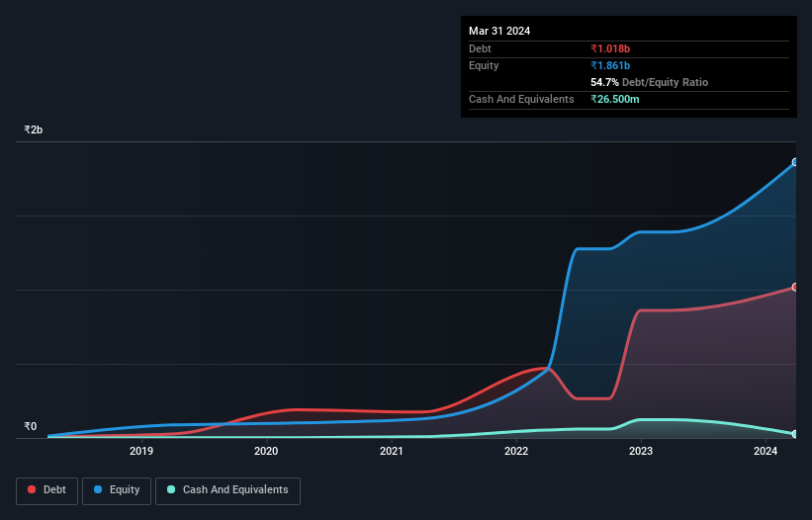Image resolution: width=812 pixels, height=520 pixels.
Task: Click the red Debt legend dot
Action: 32,489
